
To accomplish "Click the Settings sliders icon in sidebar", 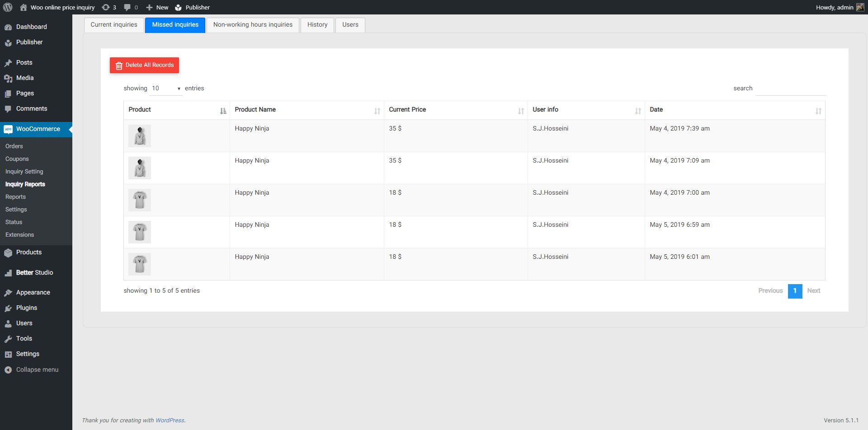I will pos(8,354).
